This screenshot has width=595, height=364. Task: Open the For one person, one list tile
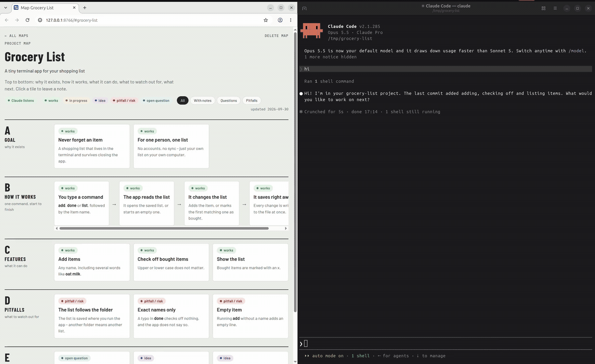pos(171,146)
